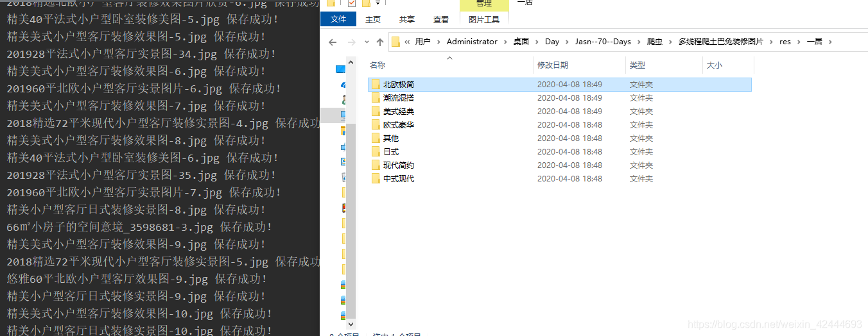Expand the chevron after 桌面 in breadcrumb
This screenshot has height=336, width=868.
click(537, 42)
